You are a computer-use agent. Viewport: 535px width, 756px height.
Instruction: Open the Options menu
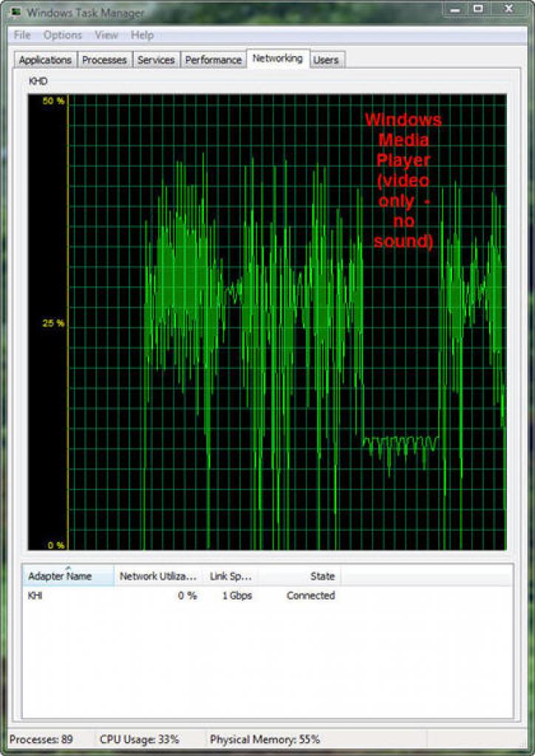pos(63,35)
